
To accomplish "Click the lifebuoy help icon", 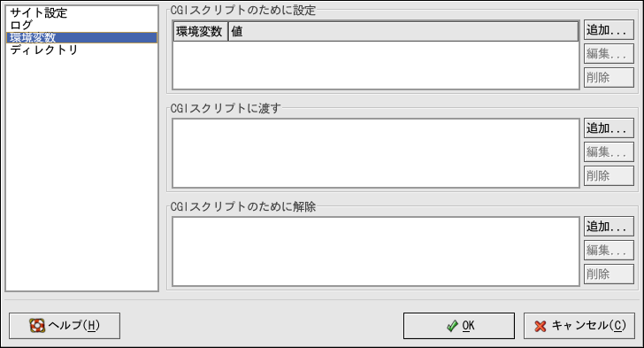I will click(37, 325).
